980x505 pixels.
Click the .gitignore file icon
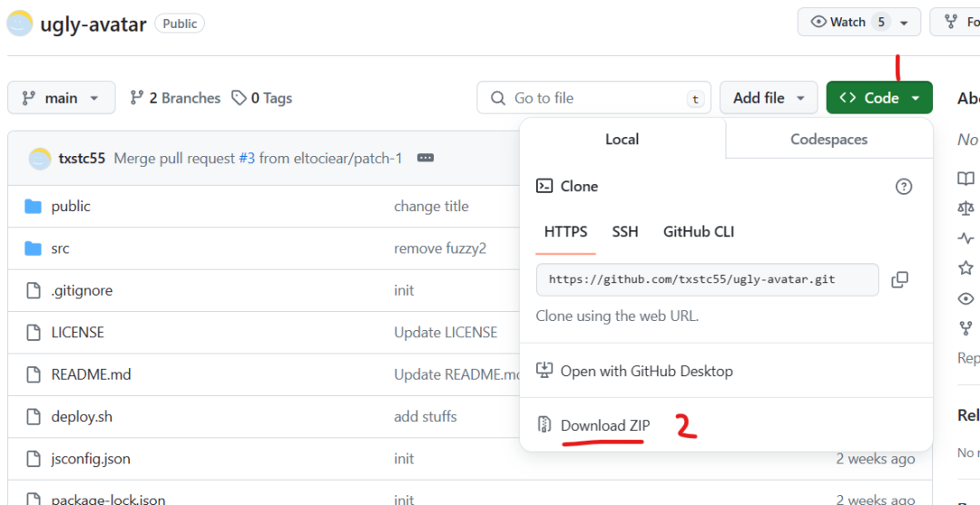tap(34, 290)
